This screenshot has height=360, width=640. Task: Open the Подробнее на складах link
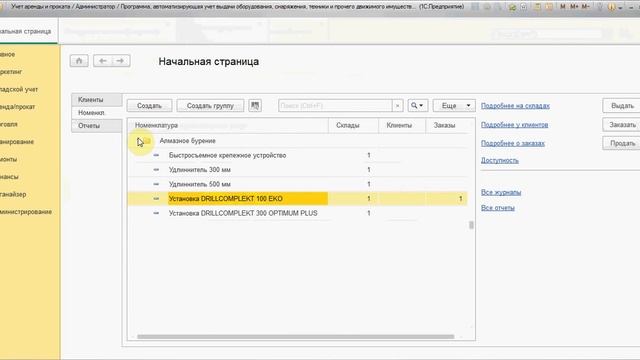pos(515,106)
